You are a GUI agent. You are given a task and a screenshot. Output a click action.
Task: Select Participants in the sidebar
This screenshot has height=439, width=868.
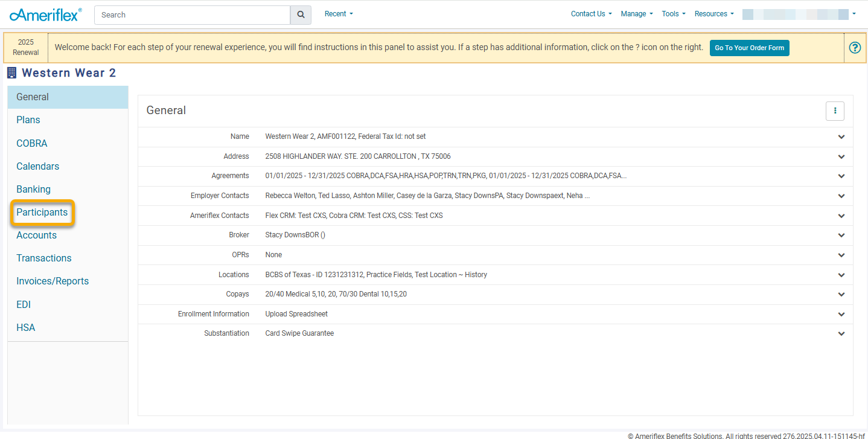click(x=42, y=213)
